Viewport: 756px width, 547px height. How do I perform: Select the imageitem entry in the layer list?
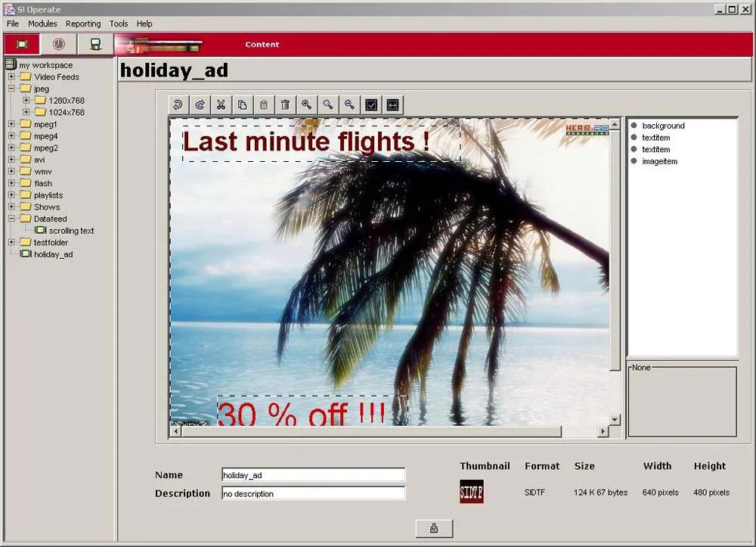659,161
